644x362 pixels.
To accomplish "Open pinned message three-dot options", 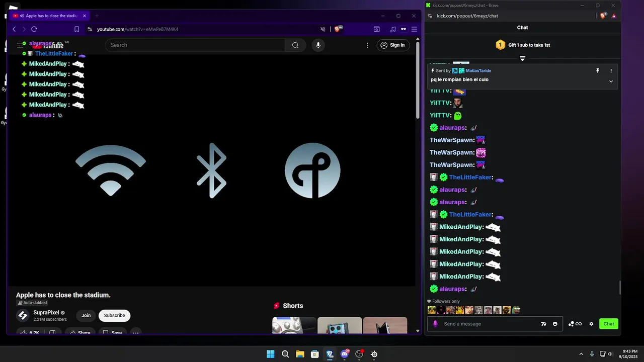I will 611,71.
